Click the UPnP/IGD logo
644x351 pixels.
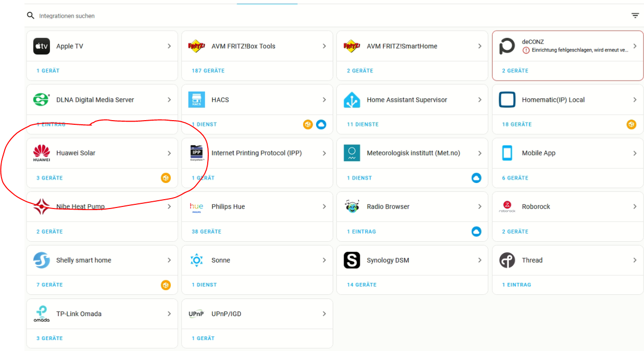pos(197,314)
